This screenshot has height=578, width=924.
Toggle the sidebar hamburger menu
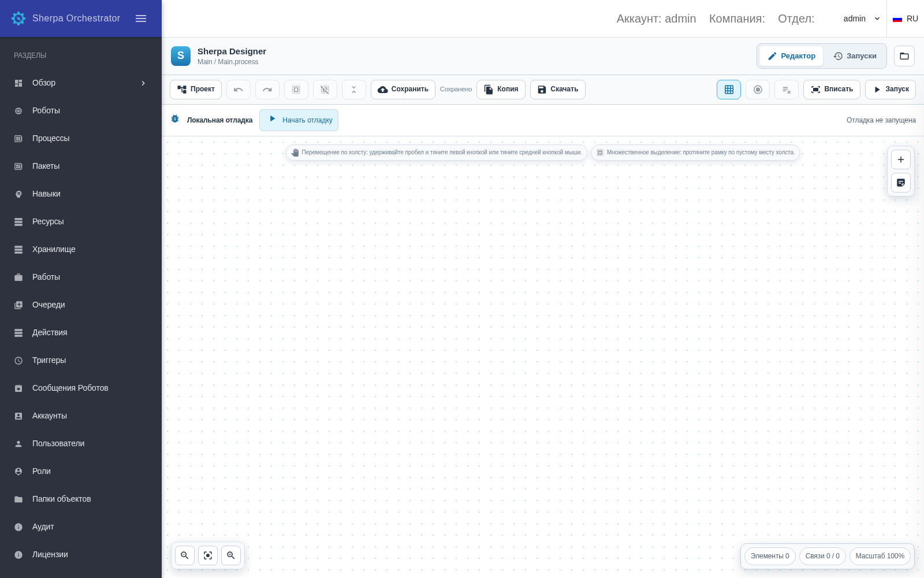pyautogui.click(x=141, y=18)
